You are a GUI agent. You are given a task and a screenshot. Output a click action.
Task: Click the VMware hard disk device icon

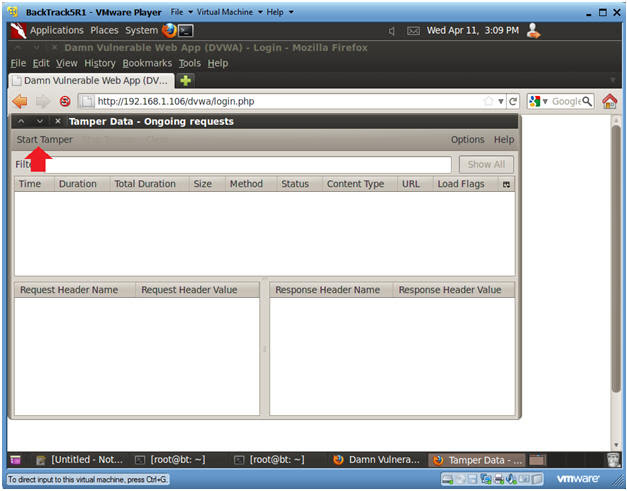tap(447, 479)
